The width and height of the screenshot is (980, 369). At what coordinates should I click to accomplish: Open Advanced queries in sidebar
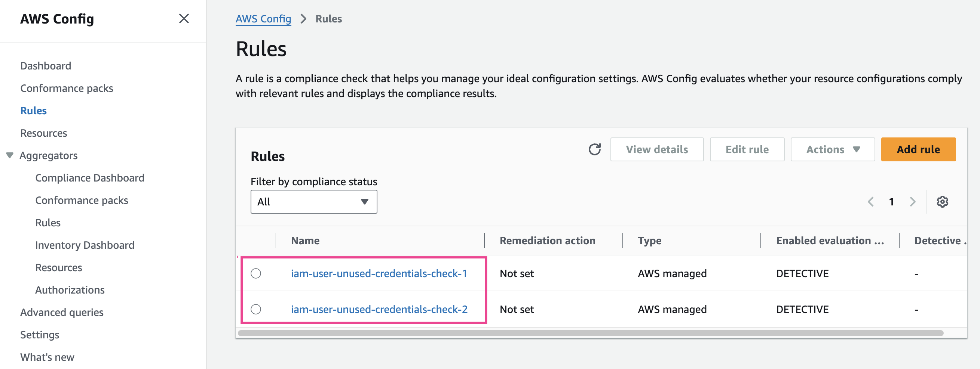coord(62,312)
